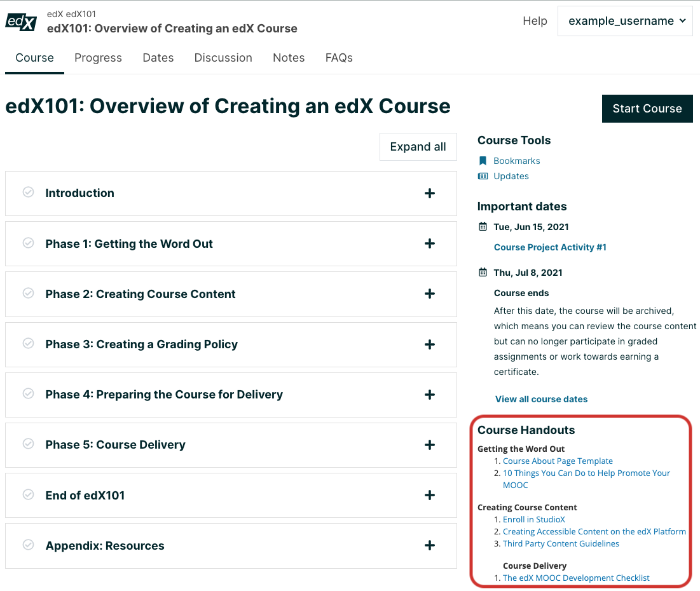Click the completion circle next to Phase 3
700x591 pixels.
tap(28, 344)
